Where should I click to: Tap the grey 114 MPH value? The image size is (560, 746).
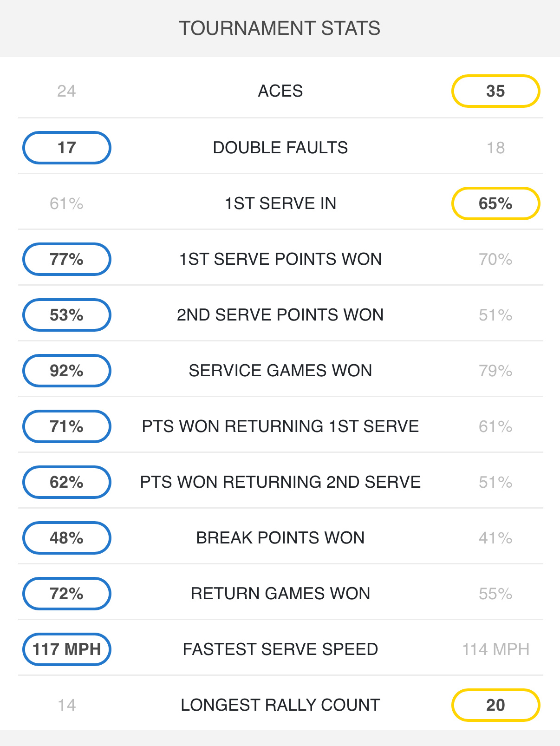495,649
